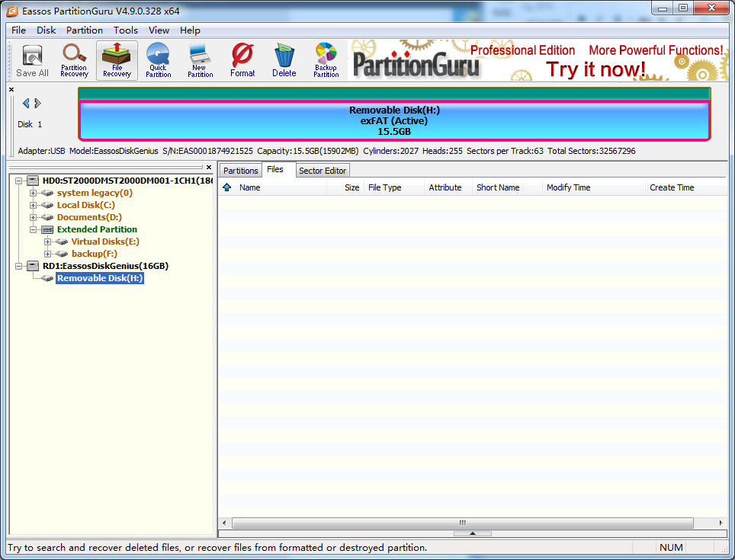Viewport: 735px width, 560px height.
Task: Select Local Disk(C:) in the tree
Action: point(86,205)
